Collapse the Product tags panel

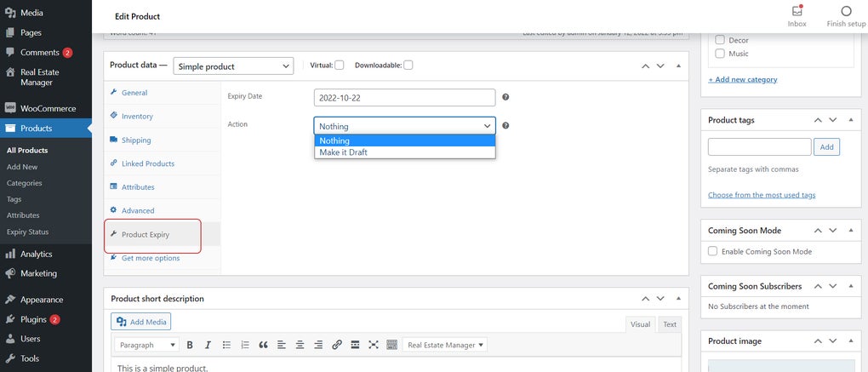click(851, 119)
